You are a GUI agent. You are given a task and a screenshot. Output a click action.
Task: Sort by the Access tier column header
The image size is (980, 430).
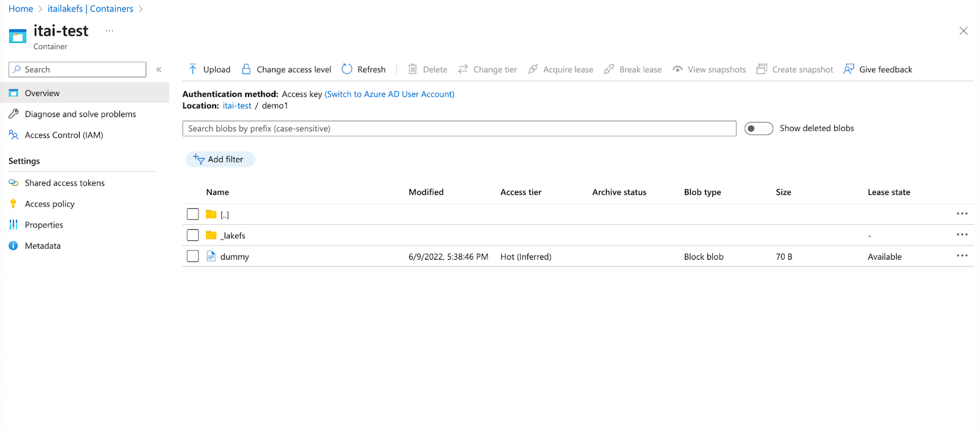pyautogui.click(x=521, y=192)
